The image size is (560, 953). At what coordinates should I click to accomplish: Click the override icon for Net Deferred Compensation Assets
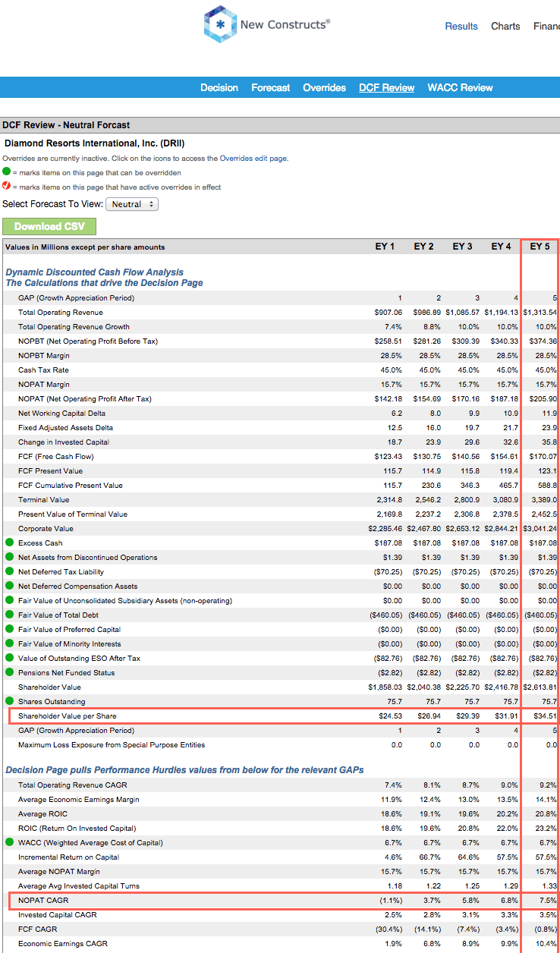tap(9, 586)
